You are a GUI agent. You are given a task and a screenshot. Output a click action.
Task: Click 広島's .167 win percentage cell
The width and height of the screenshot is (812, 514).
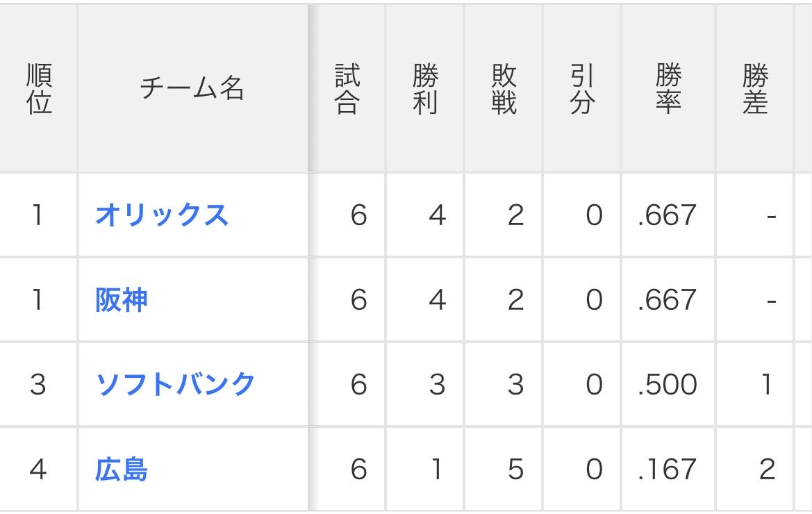pos(667,470)
